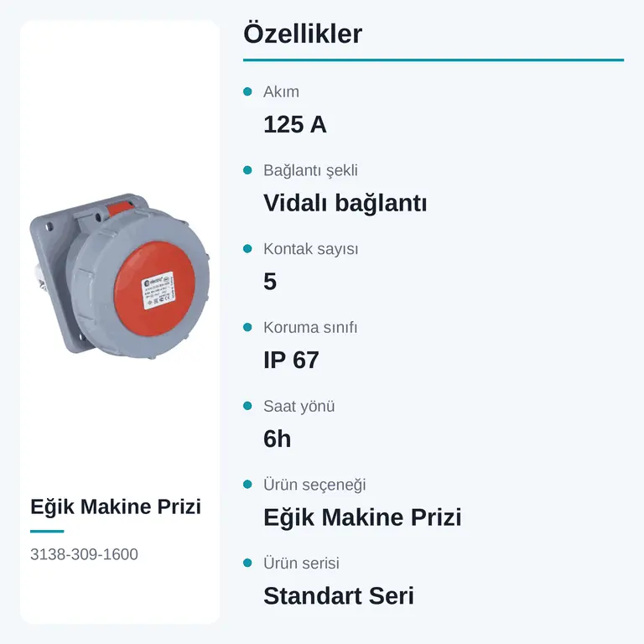Click the IP 67 protection class value
Viewport: 644px width, 644px height.
[x=291, y=361]
